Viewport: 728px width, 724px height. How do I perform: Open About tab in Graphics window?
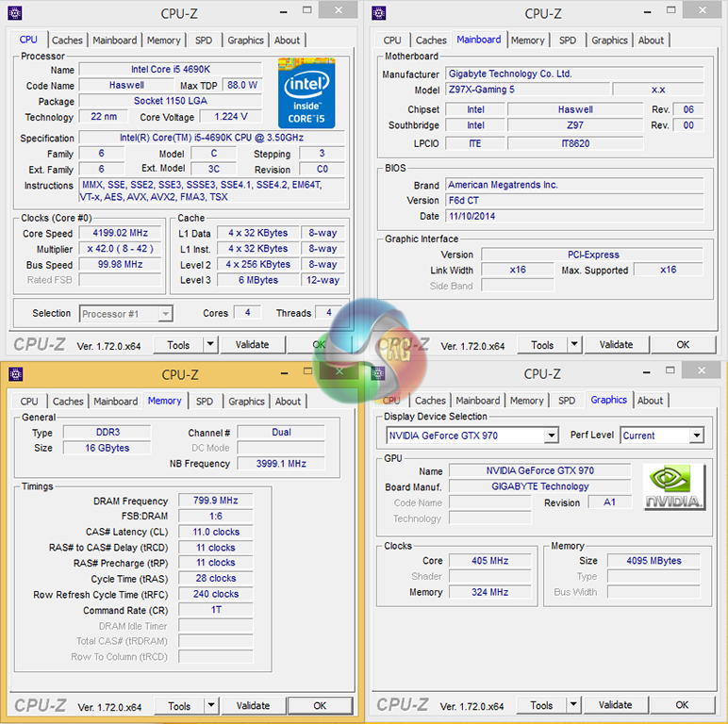[650, 401]
